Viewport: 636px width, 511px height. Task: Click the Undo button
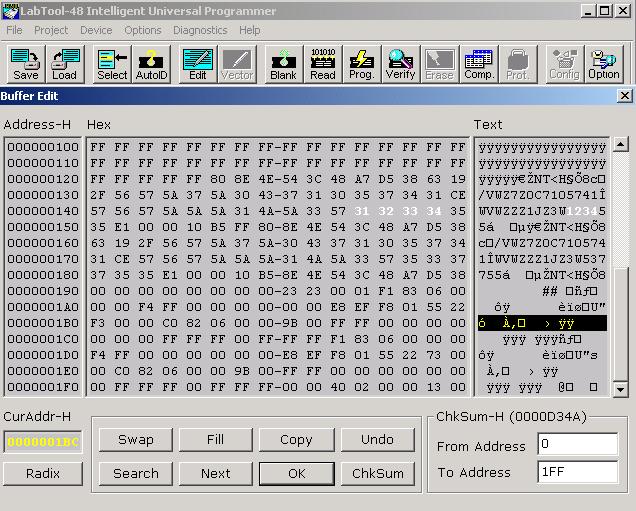click(378, 440)
